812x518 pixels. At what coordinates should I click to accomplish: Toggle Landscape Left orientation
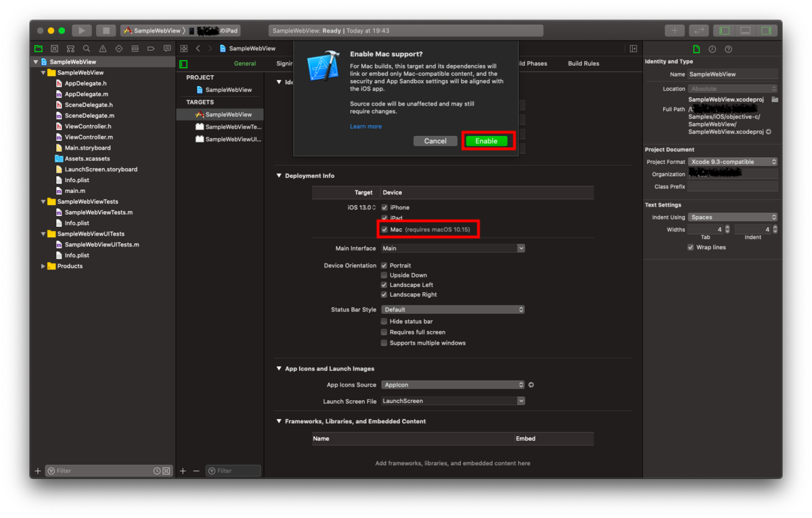(x=384, y=285)
